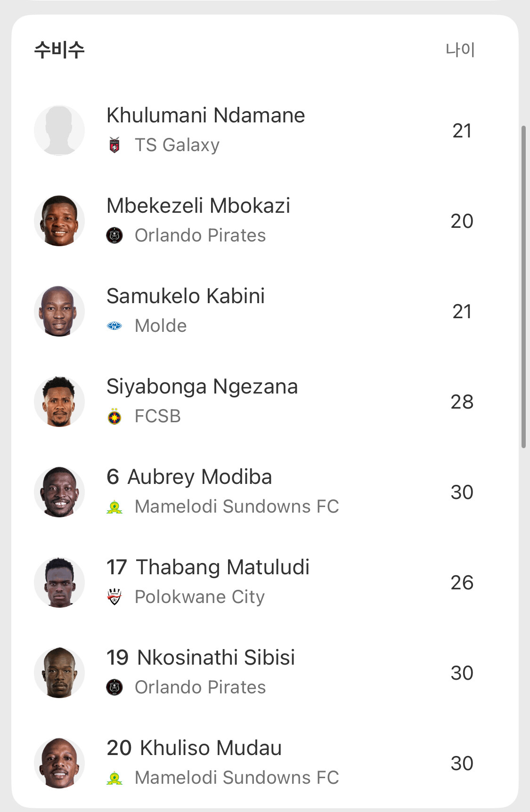Click the FCSB club crest icon
530x812 pixels.
point(114,416)
